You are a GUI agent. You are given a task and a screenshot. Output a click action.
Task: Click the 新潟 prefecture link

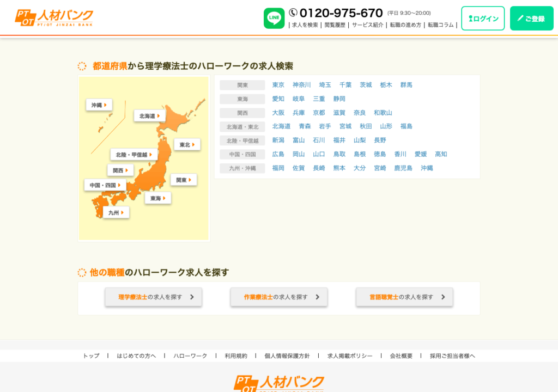coord(278,140)
